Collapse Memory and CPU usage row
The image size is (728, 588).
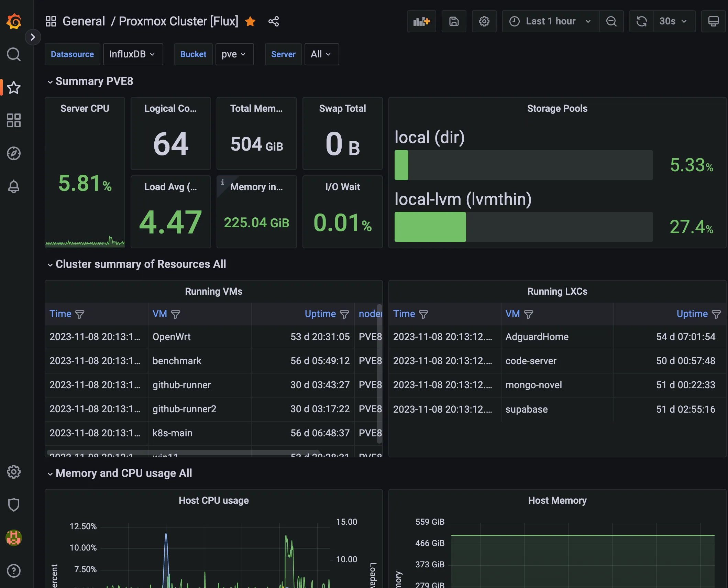120,473
